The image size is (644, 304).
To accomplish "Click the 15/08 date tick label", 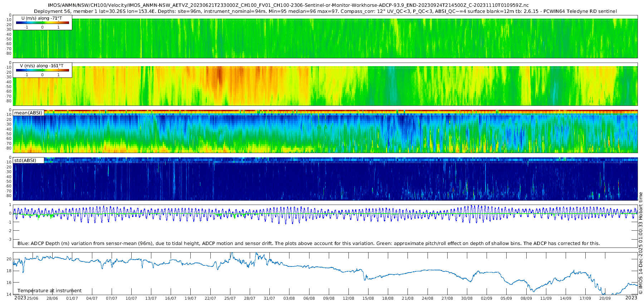I will click(x=368, y=298).
